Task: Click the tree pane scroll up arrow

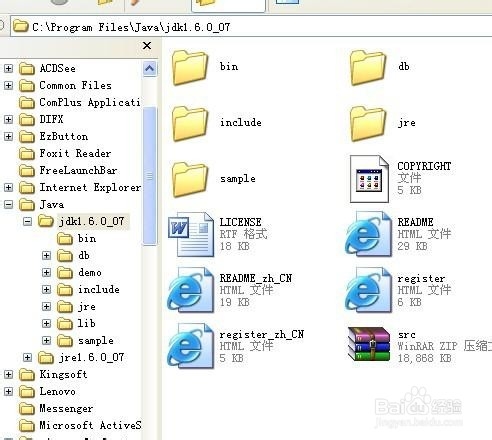Action: tap(149, 69)
